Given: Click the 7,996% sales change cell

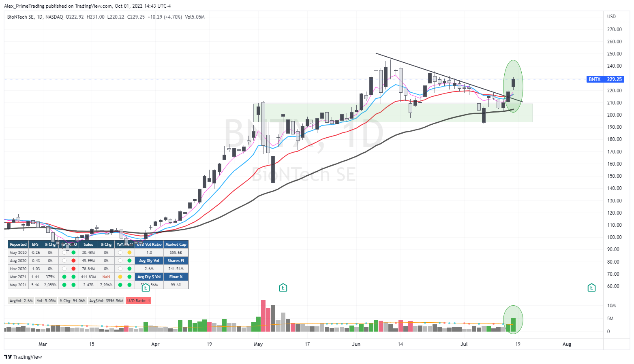Looking at the screenshot, I should (106, 285).
